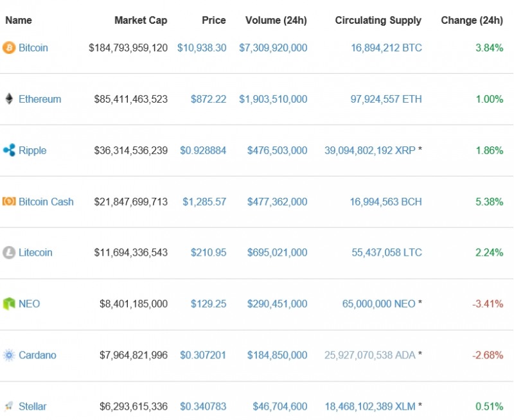Sort by Change (24h) column header
The image size is (514, 420).
click(x=472, y=21)
